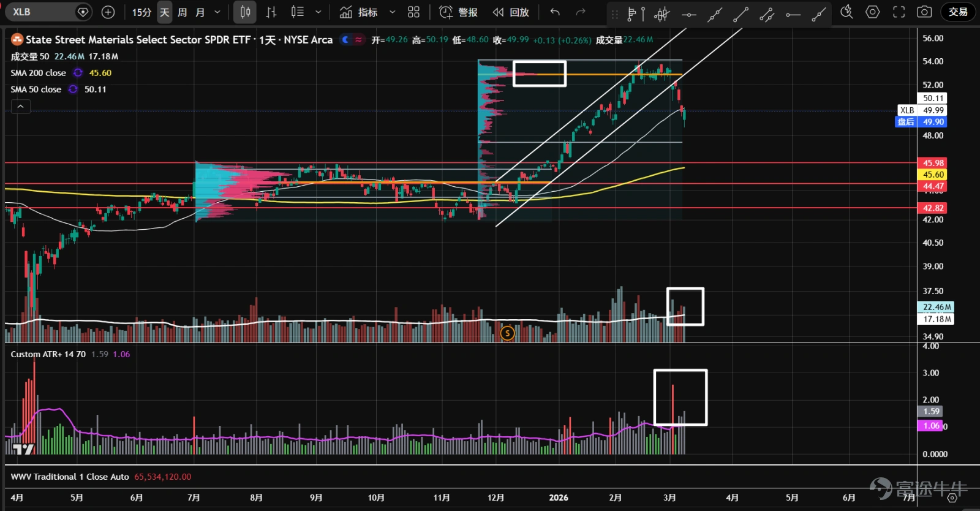Select the volume candles chart type icon
This screenshot has width=980, height=511.
(297, 12)
